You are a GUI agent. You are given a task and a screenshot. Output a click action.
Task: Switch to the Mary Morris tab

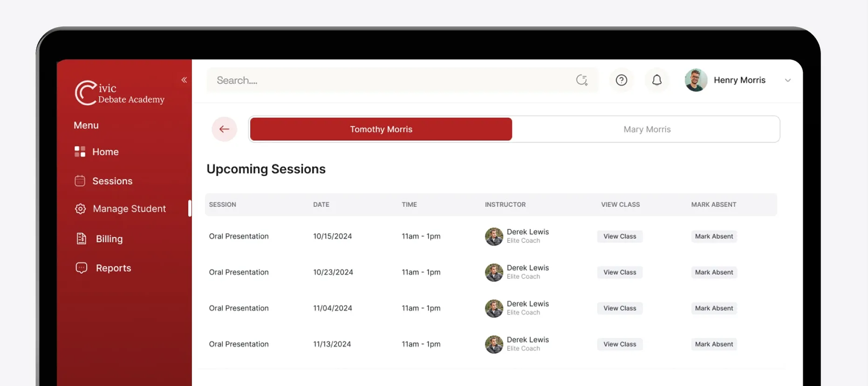coord(647,129)
